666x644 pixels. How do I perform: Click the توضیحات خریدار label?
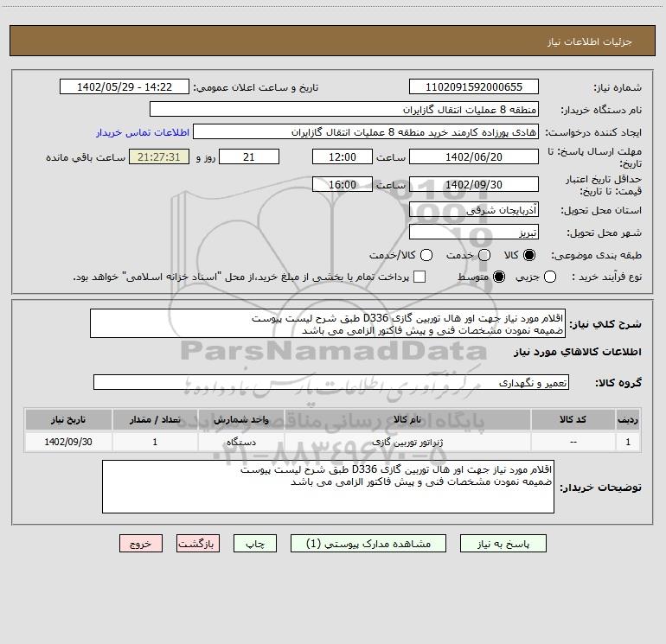pos(600,488)
